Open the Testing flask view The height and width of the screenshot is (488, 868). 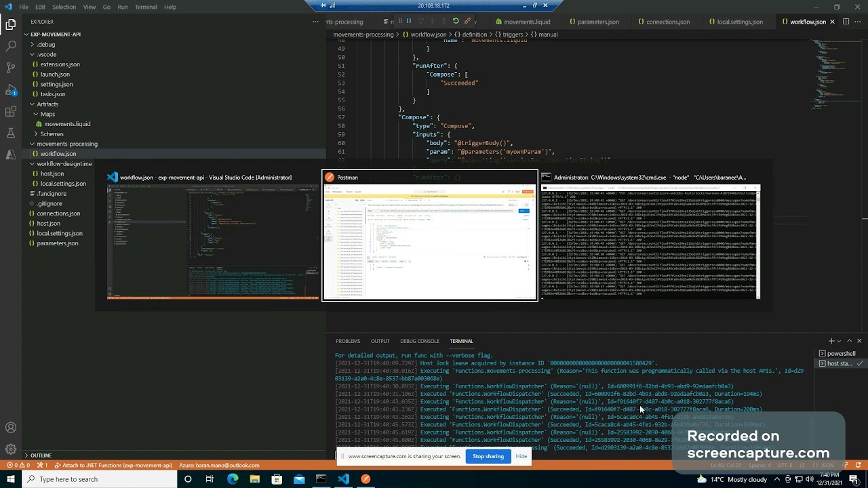click(11, 133)
